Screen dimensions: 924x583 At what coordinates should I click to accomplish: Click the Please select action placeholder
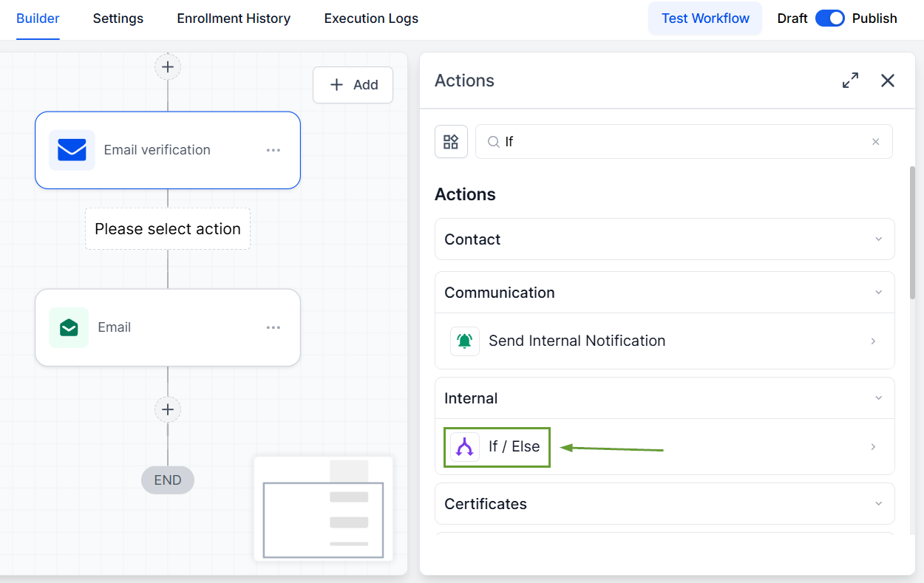168,229
